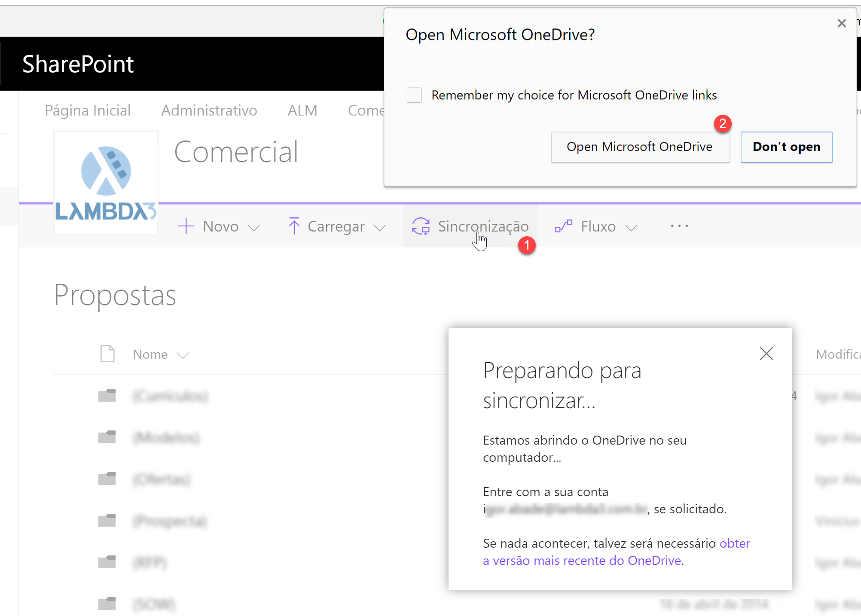The width and height of the screenshot is (861, 616).
Task: Open the ALM navigation tab
Action: (x=302, y=110)
